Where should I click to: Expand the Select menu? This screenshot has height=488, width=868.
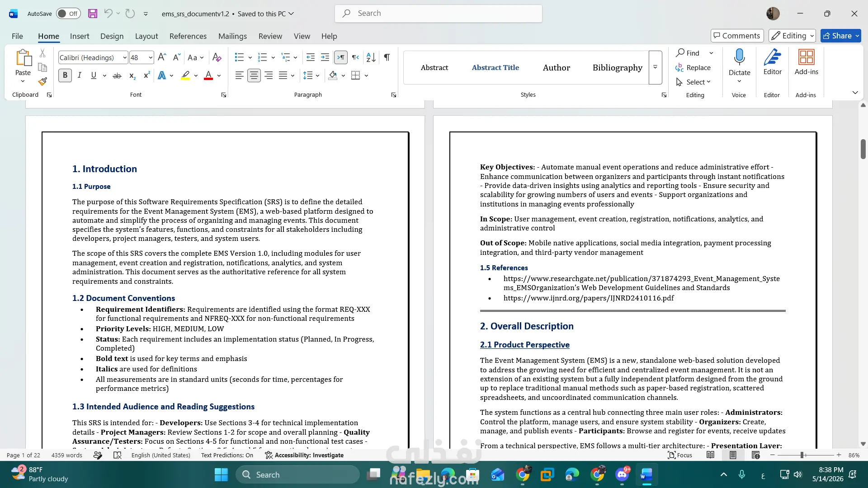[x=693, y=82]
